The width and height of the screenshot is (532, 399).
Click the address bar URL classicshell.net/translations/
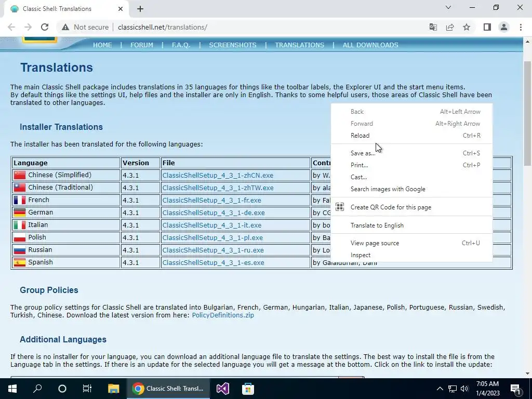pos(163,27)
